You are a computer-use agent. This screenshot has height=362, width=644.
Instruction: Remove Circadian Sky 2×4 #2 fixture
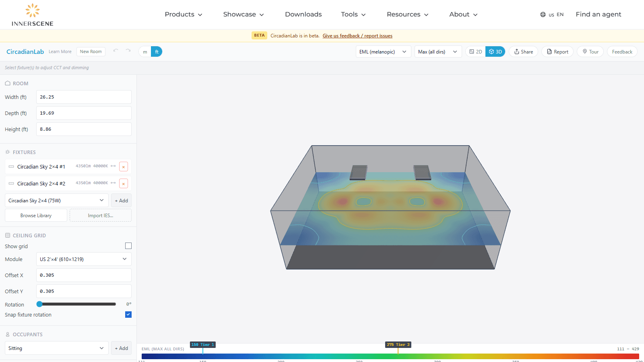pos(124,184)
